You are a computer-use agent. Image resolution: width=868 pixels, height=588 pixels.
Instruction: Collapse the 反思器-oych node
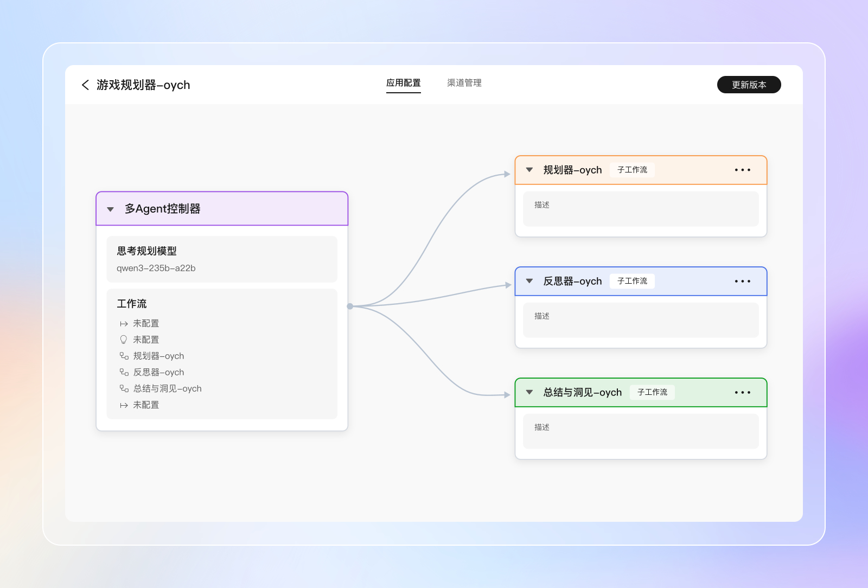pos(529,282)
